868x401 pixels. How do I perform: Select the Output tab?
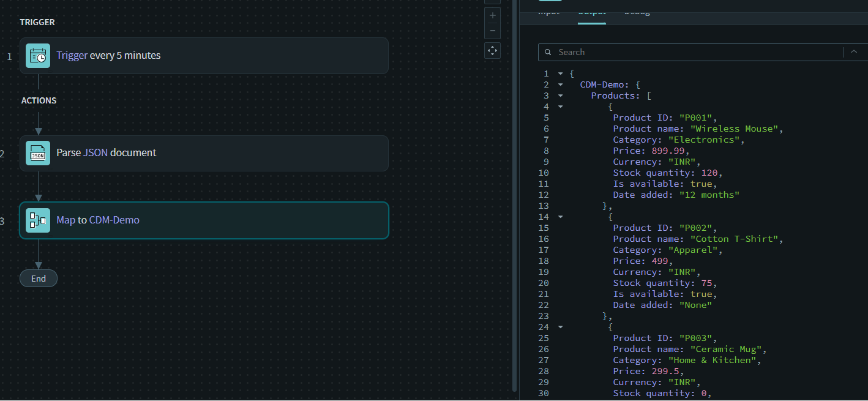point(591,10)
